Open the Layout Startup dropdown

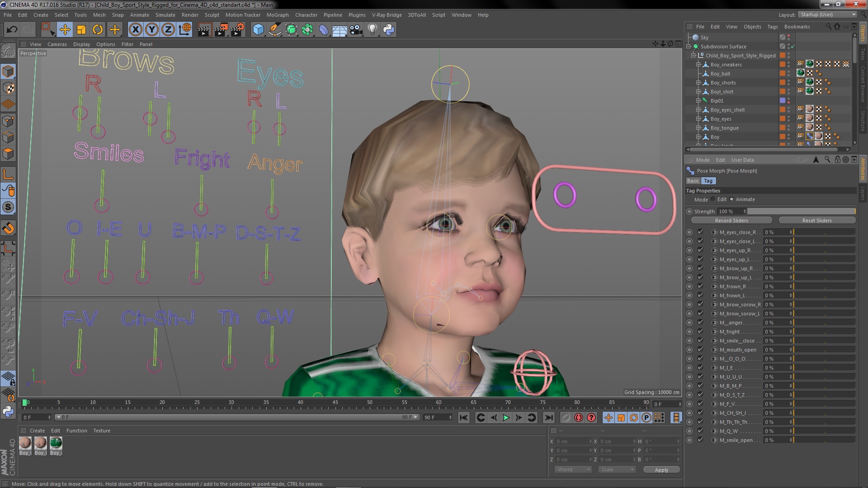click(827, 14)
